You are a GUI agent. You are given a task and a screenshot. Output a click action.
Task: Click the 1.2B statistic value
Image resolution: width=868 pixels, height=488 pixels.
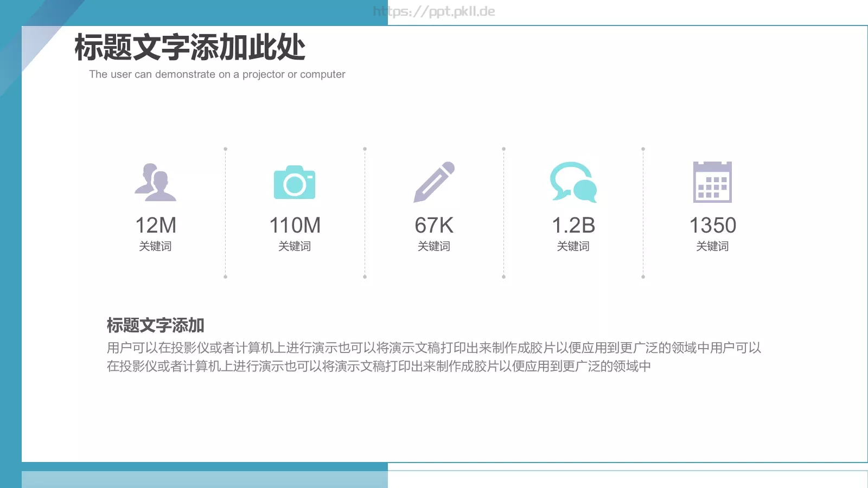pos(573,225)
